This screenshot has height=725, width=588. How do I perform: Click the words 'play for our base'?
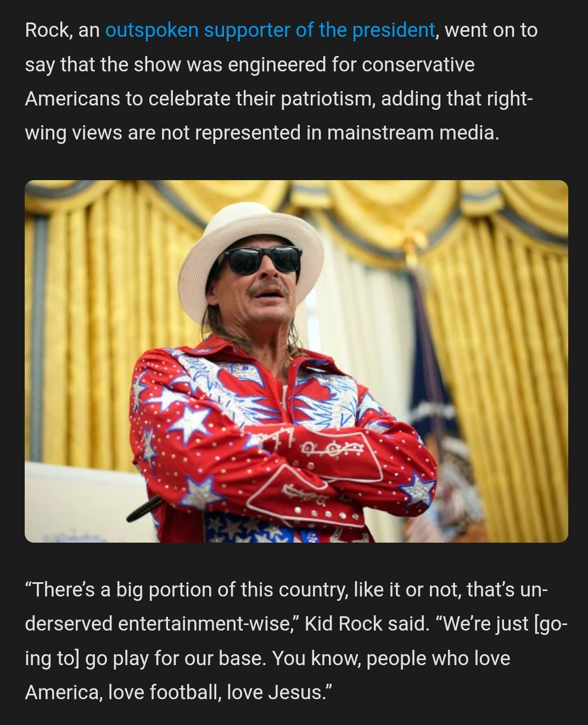[x=189, y=658]
